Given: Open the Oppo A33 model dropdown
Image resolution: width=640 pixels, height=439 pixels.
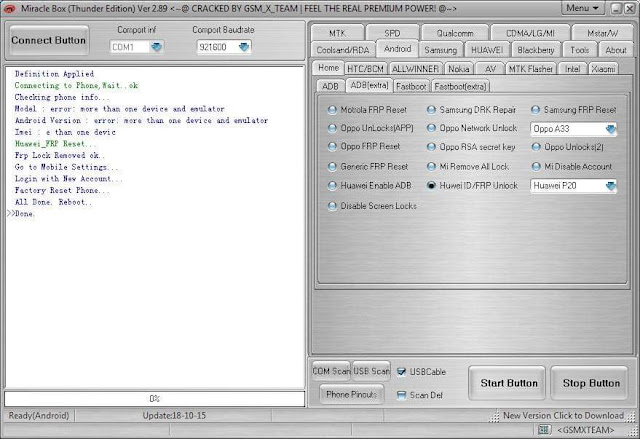Looking at the screenshot, I should (610, 129).
